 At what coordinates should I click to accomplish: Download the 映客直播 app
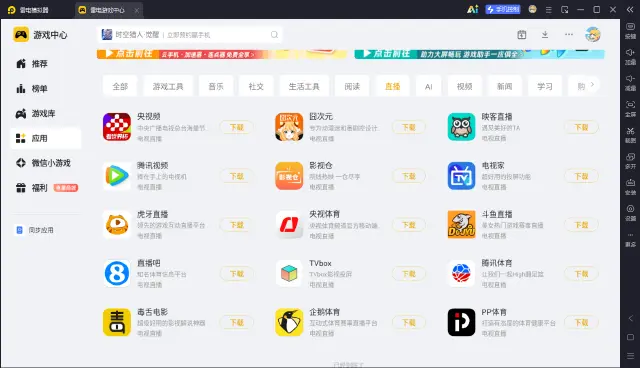pyautogui.click(x=581, y=127)
